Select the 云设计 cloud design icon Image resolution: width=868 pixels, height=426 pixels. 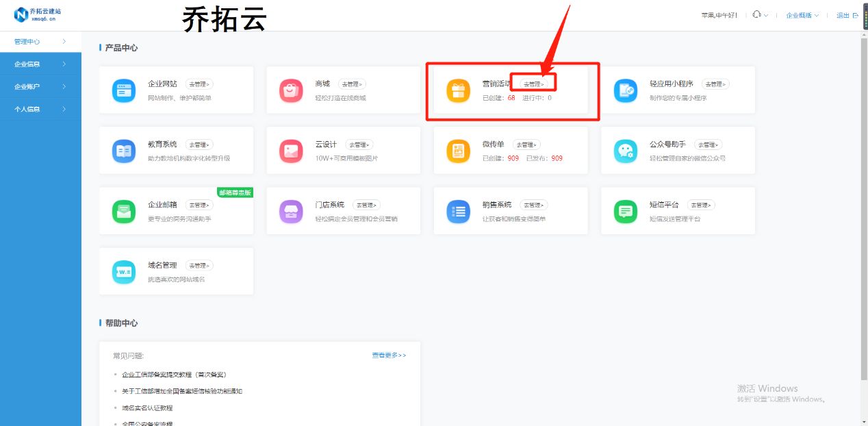point(291,150)
